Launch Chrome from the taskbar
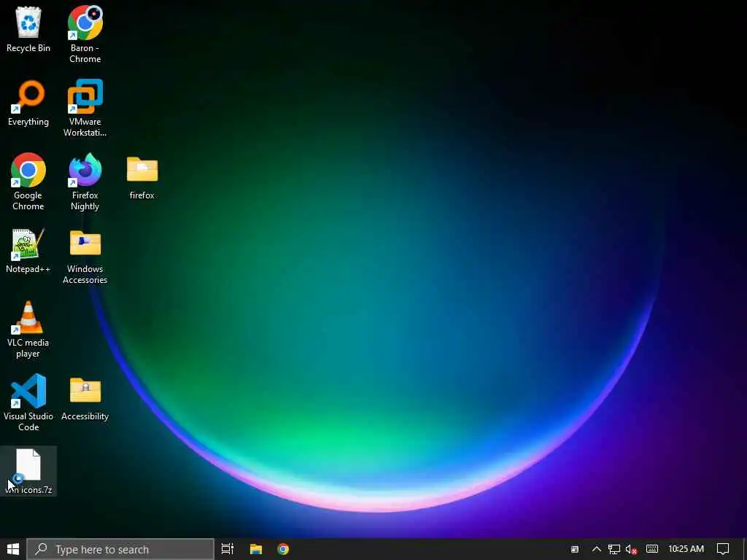 (x=283, y=549)
